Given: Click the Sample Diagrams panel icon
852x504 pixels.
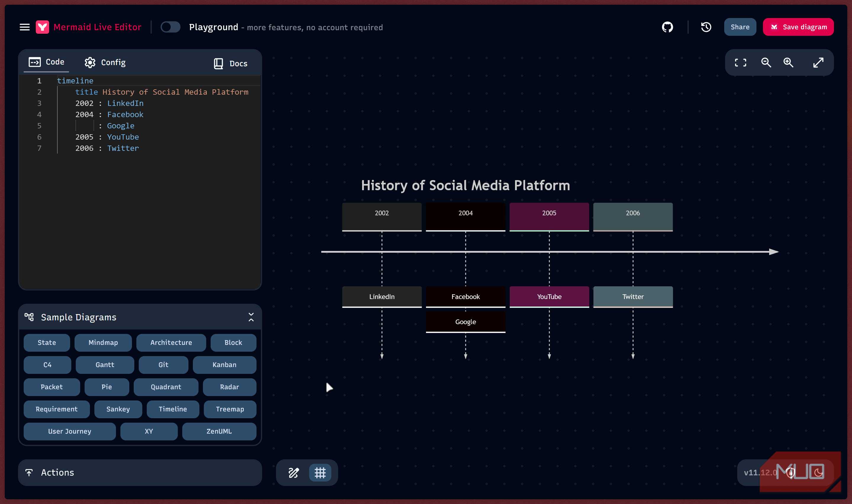Looking at the screenshot, I should click(x=29, y=317).
